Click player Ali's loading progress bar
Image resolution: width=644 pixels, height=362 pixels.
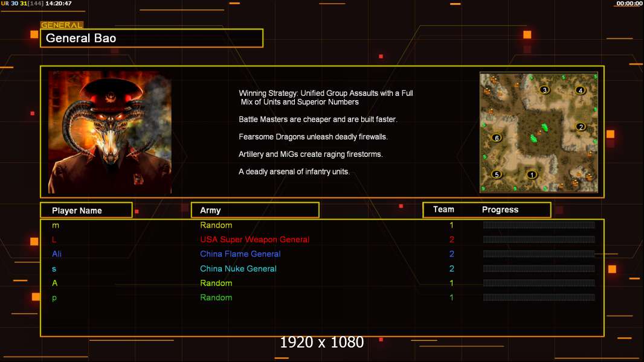tap(539, 254)
